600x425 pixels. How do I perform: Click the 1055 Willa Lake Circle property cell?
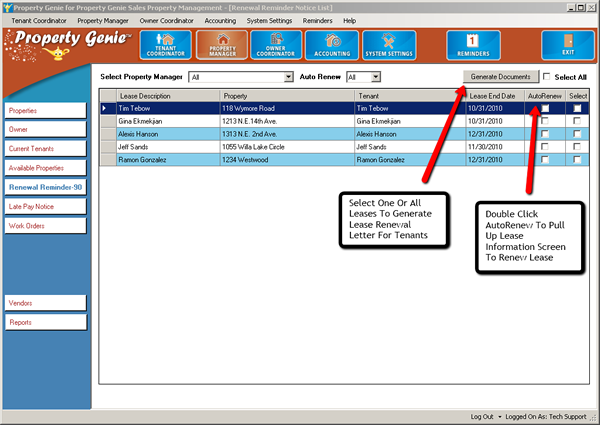click(x=287, y=147)
